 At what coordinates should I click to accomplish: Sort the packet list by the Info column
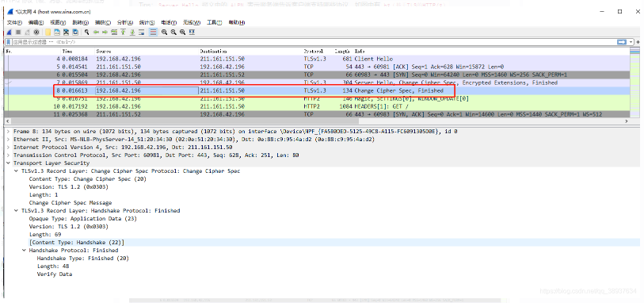click(x=491, y=52)
